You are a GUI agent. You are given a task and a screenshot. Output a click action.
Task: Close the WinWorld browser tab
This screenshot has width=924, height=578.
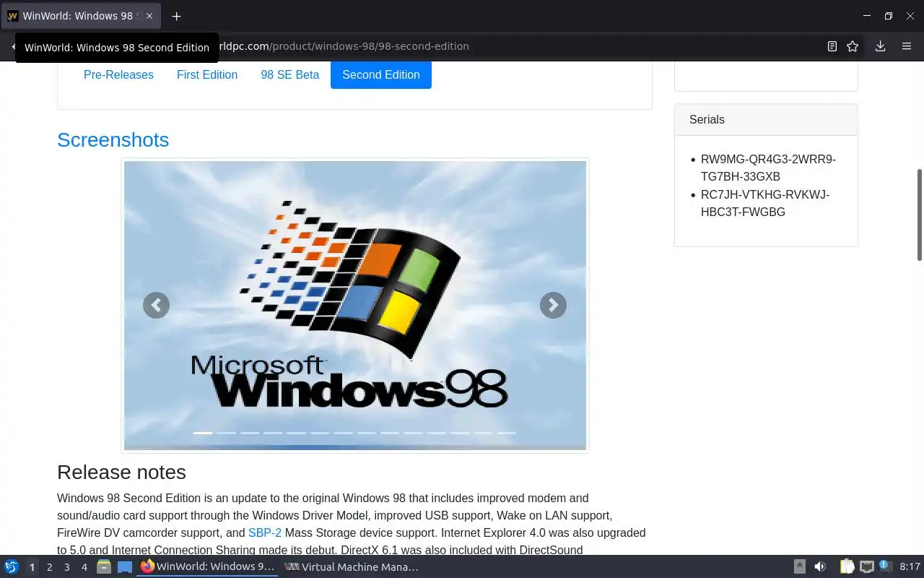[149, 16]
